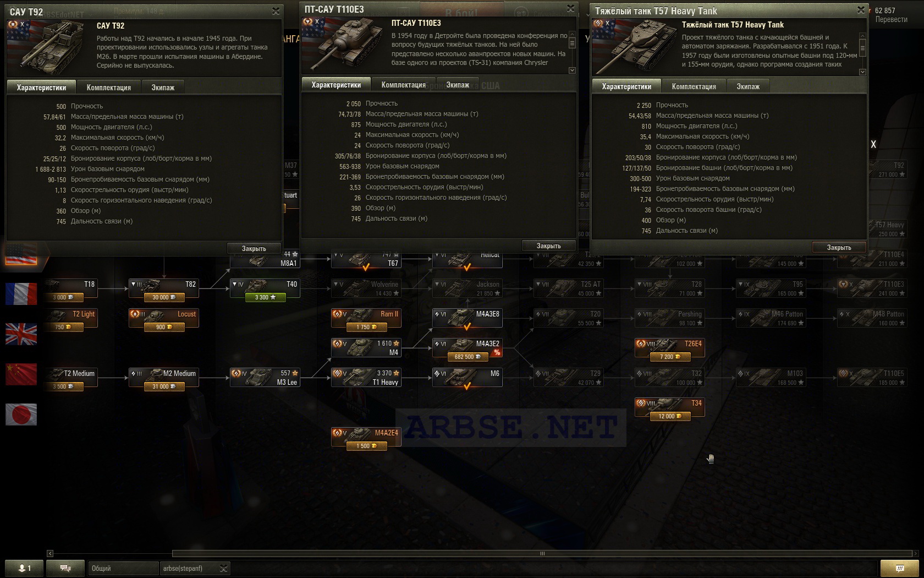The image size is (924, 578).
Task: Open the T18 tank node
Action: pos(71,289)
